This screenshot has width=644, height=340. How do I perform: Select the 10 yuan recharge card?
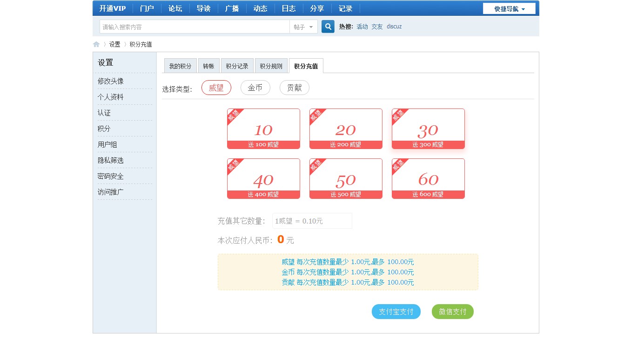click(263, 129)
